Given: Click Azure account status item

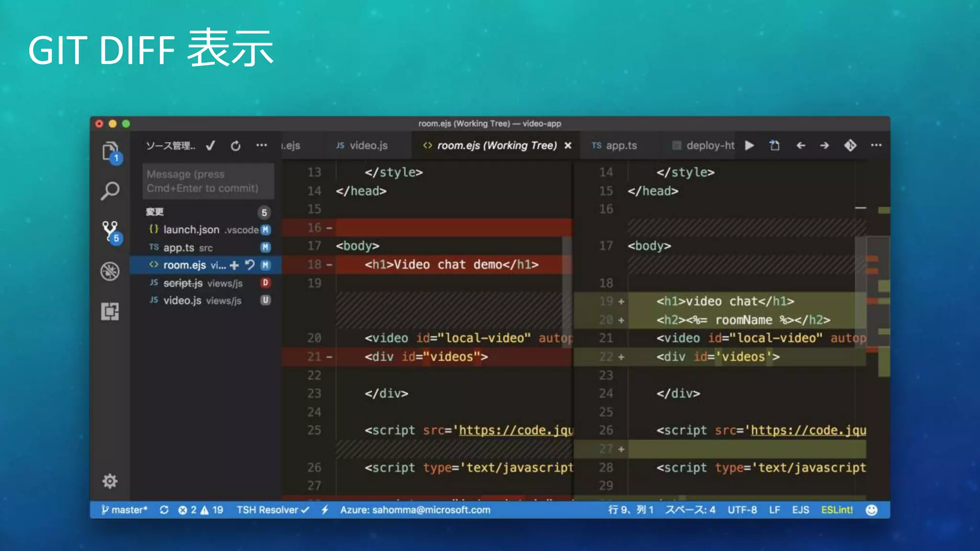Looking at the screenshot, I should point(415,510).
